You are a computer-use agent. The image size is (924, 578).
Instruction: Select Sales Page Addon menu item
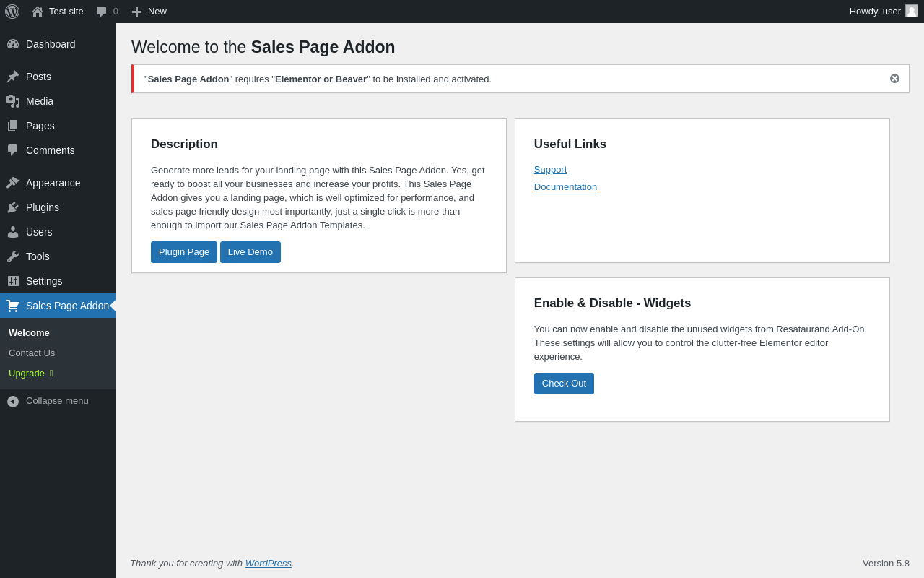pos(58,306)
